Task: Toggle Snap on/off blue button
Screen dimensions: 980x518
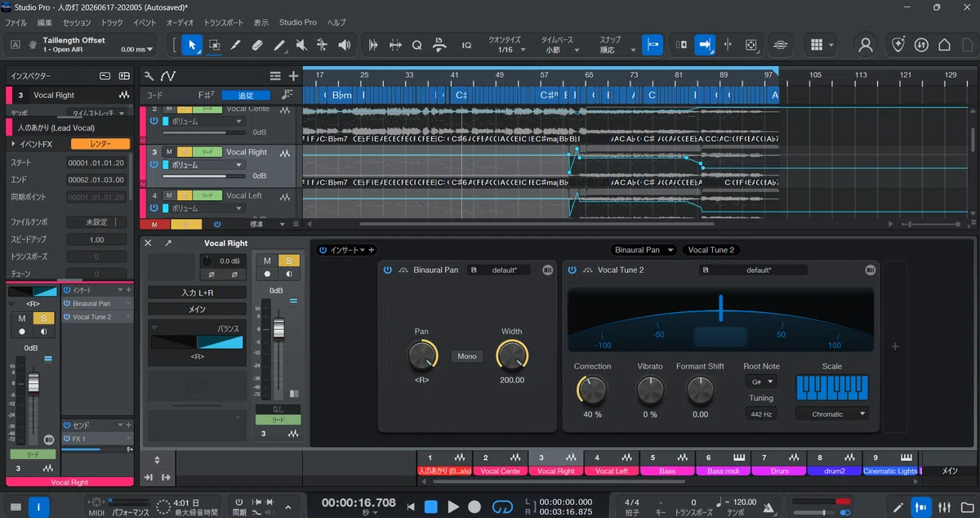Action: click(652, 45)
